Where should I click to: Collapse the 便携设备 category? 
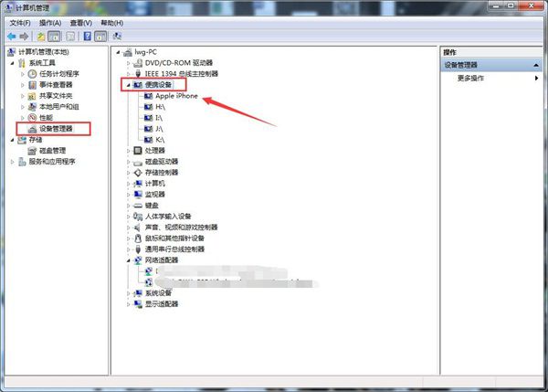(128, 85)
